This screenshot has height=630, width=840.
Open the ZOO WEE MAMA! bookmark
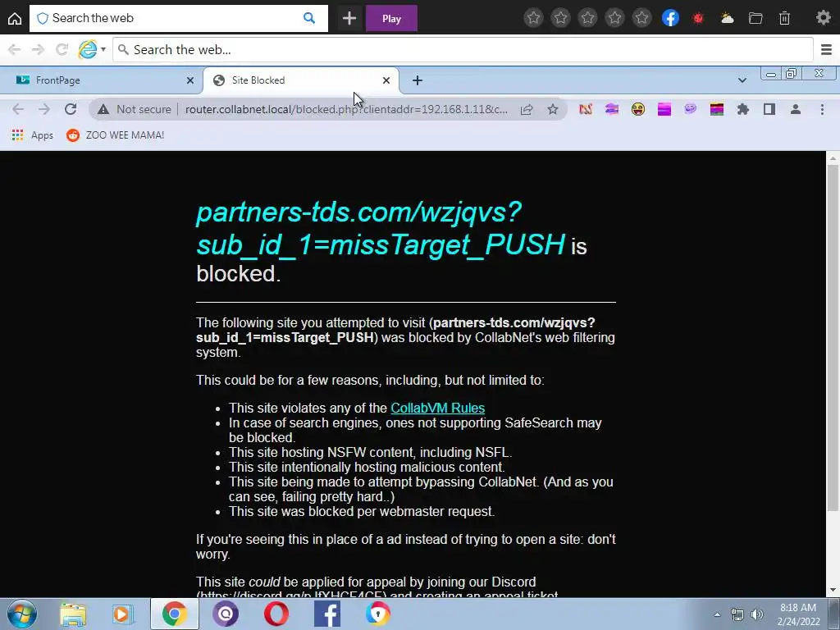(x=115, y=135)
